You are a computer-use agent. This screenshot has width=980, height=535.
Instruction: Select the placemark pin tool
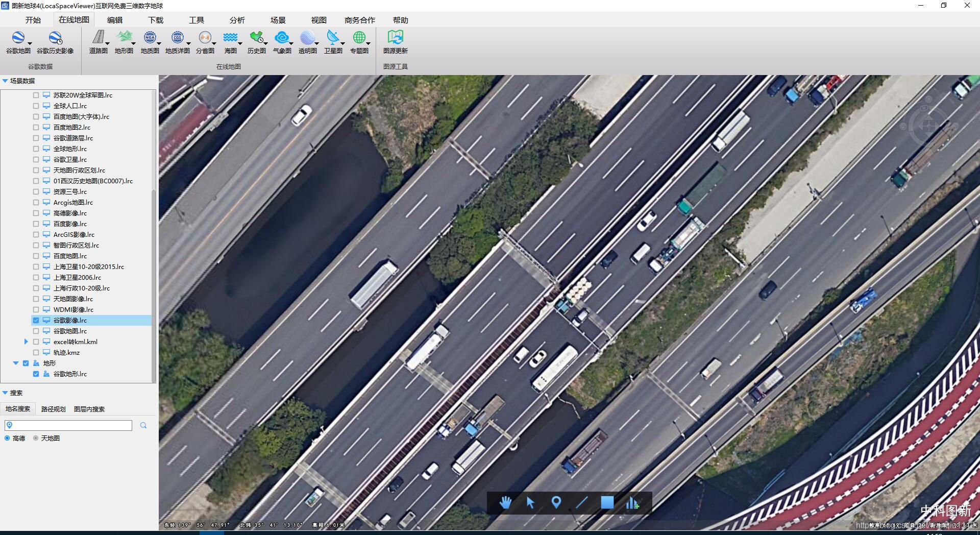[556, 503]
